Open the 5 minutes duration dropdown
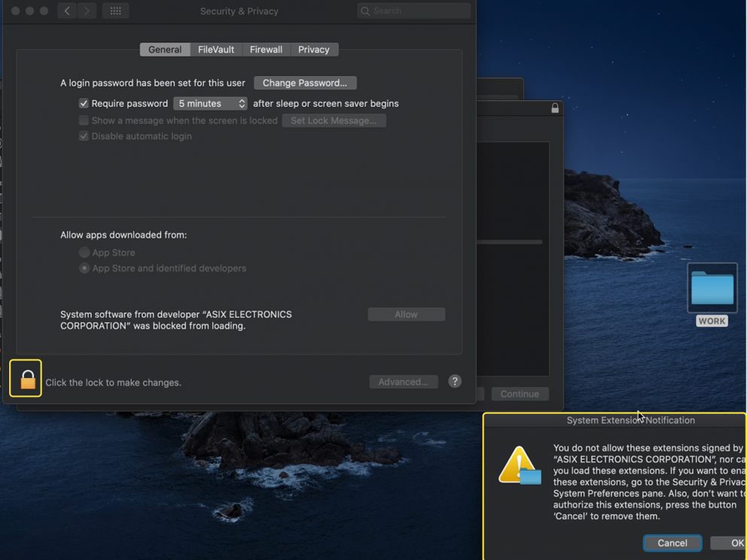Screen dimensions: 747x560 pyautogui.click(x=210, y=103)
